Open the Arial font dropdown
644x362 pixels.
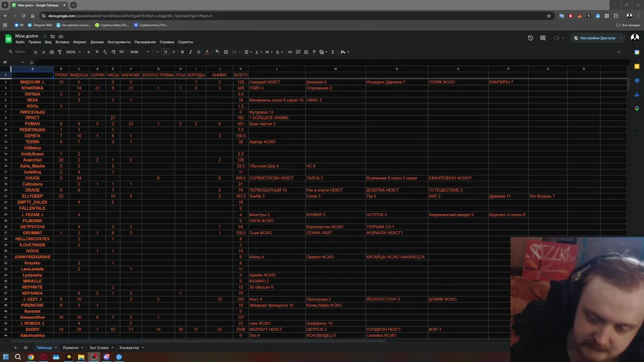tap(140, 52)
